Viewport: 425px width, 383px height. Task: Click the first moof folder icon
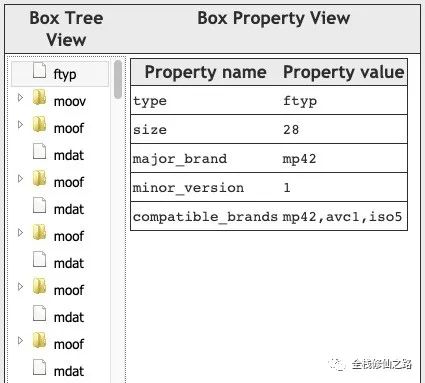(x=39, y=125)
